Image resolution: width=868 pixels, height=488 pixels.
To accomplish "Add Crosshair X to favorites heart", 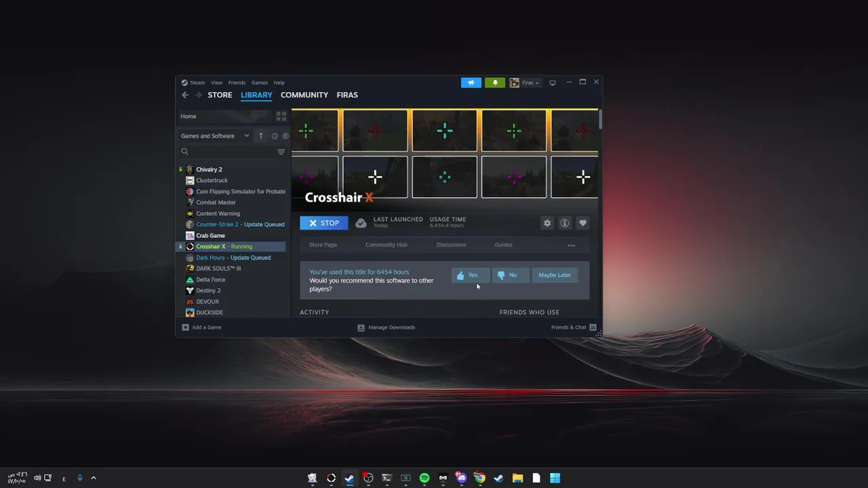I will coord(583,223).
